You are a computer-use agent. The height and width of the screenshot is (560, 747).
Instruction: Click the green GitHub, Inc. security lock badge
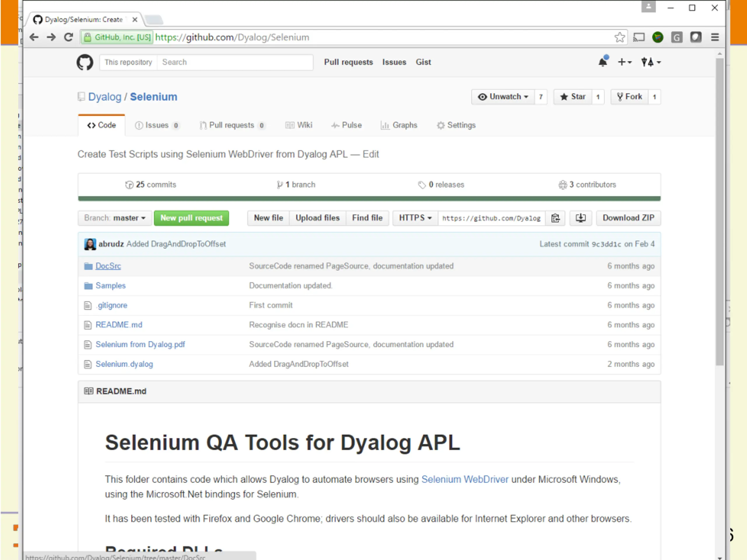pos(117,37)
